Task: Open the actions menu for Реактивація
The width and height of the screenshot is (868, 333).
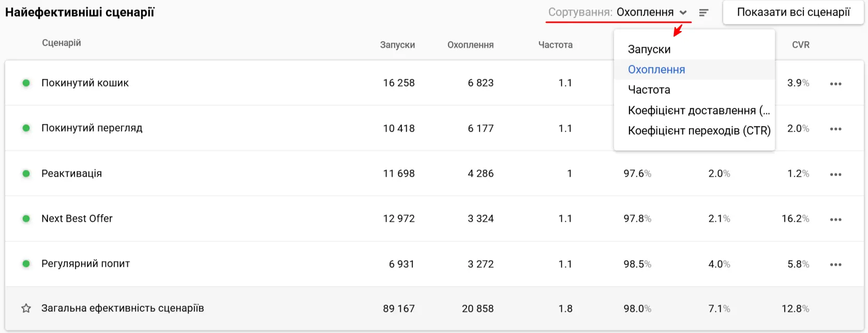Action: point(836,173)
